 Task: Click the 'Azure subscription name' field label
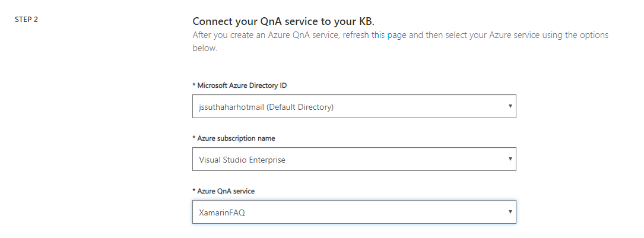point(236,138)
